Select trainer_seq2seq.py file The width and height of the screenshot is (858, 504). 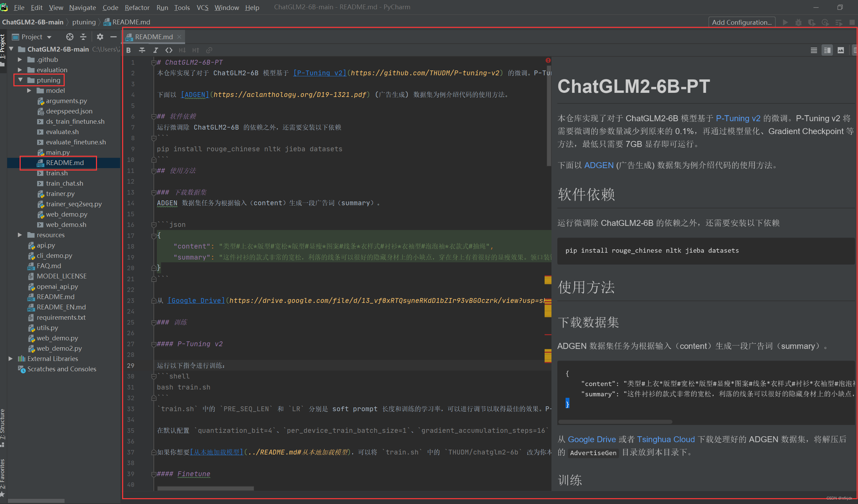tap(74, 204)
